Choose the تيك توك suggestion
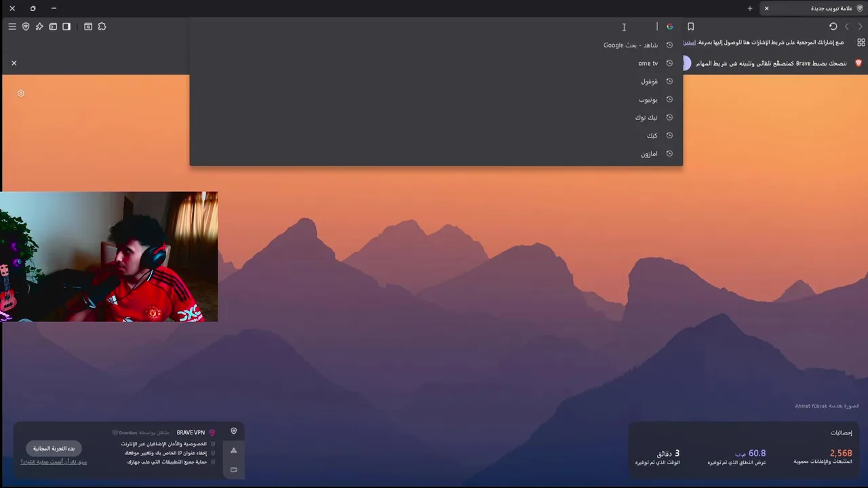The image size is (868, 488). click(436, 117)
